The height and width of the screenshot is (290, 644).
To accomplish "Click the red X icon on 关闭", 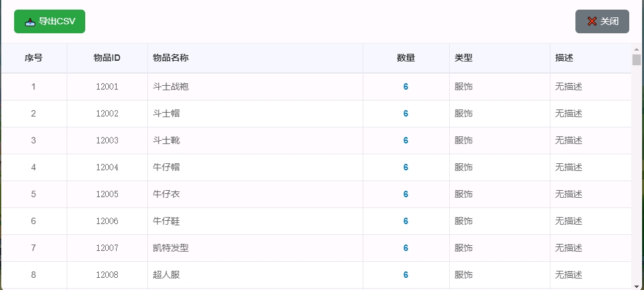I will [x=592, y=21].
